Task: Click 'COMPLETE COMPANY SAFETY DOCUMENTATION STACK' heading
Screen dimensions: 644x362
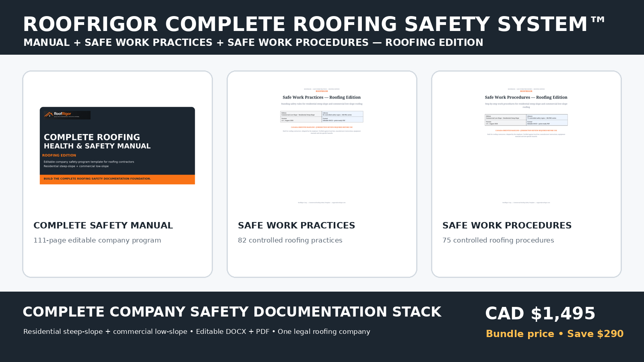Action: [232, 312]
